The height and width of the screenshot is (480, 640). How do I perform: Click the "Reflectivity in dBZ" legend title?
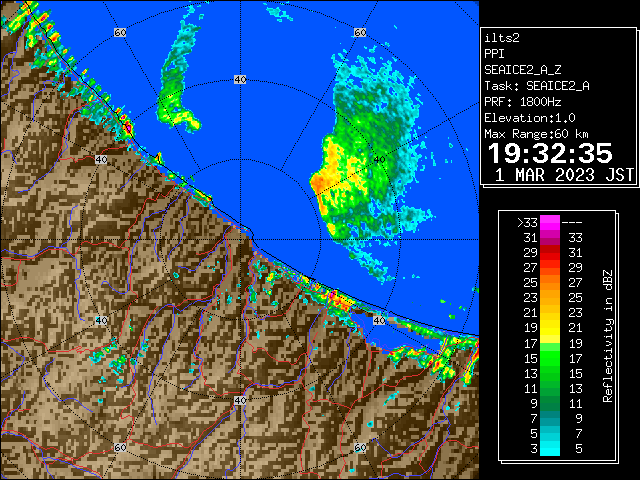tap(608, 336)
